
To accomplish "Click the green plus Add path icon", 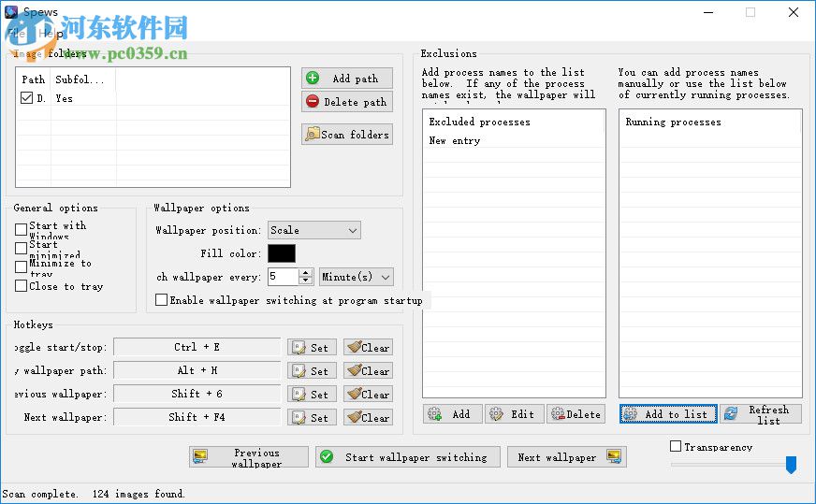I will [313, 78].
